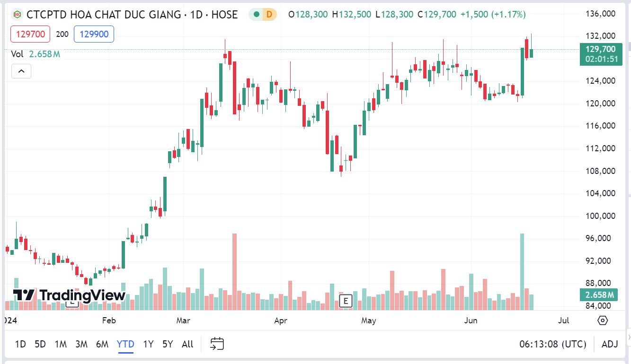Click the eye icon near the bottom-right price scale
The image size is (631, 364).
click(602, 321)
